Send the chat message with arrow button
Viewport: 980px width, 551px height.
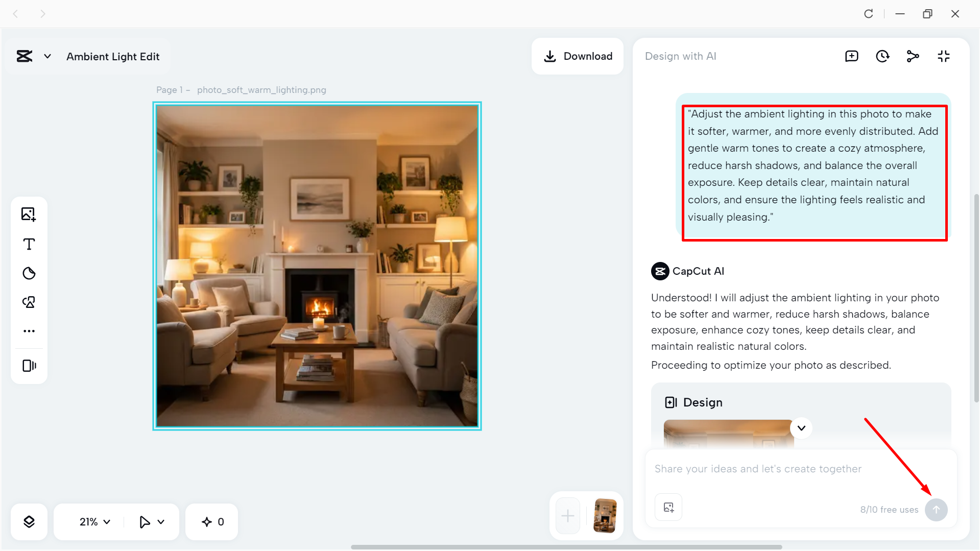point(937,509)
